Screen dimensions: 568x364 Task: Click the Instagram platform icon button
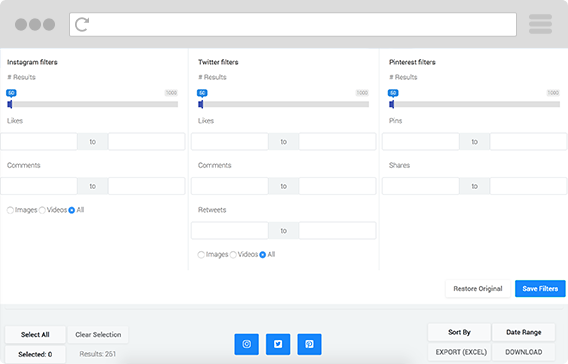[x=246, y=344]
